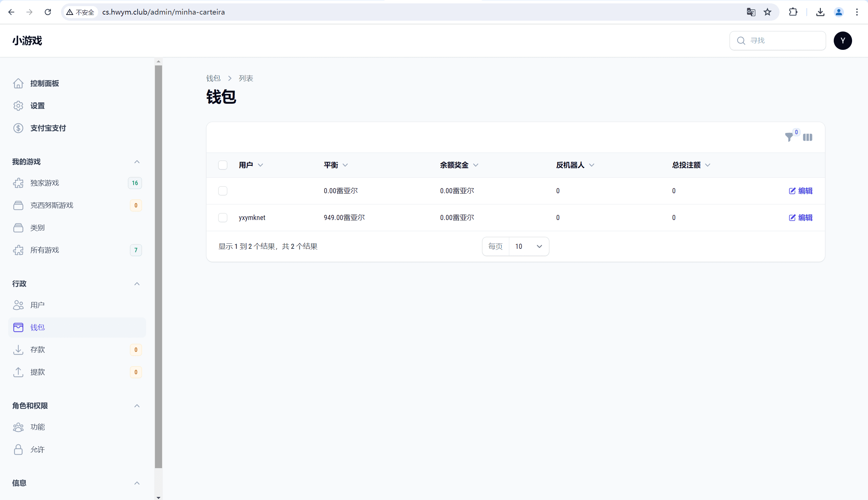
Task: Click the 钱包 breadcrumb link
Action: [x=213, y=78]
